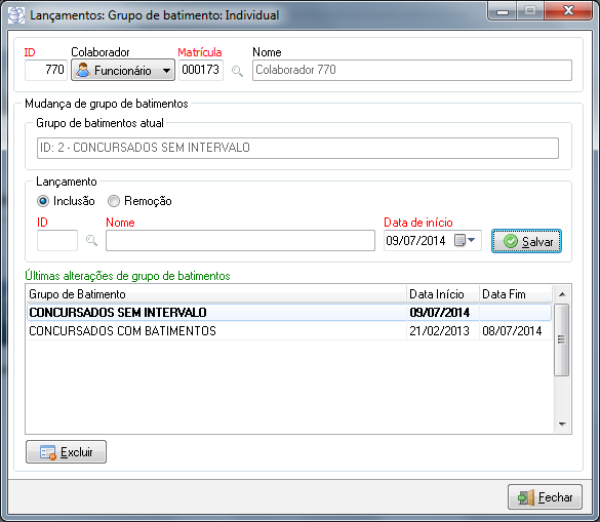This screenshot has width=600, height=522.
Task: Select the Inclusão radio option
Action: click(43, 201)
